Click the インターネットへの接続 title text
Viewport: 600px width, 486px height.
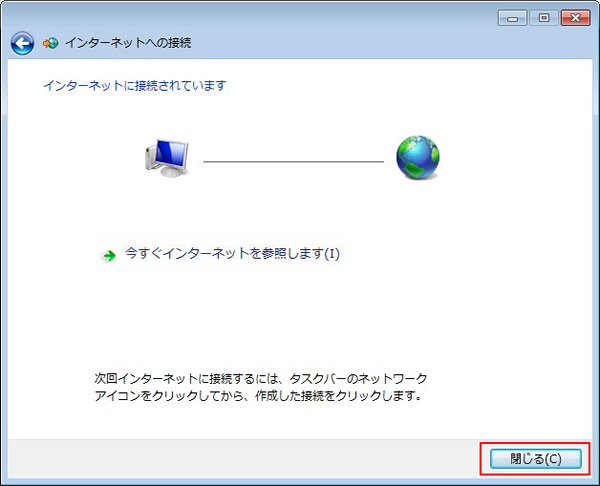[x=128, y=43]
